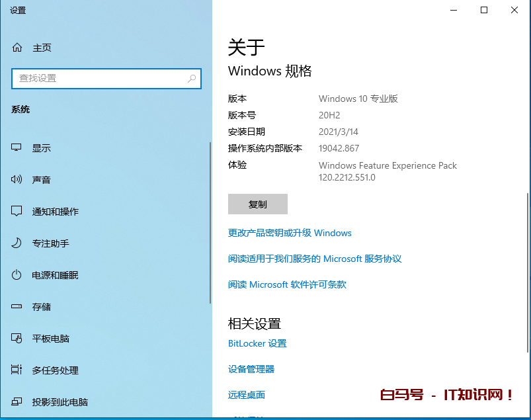Image resolution: width=531 pixels, height=420 pixels.
Task: Click the 复制 copy button
Action: 257,204
